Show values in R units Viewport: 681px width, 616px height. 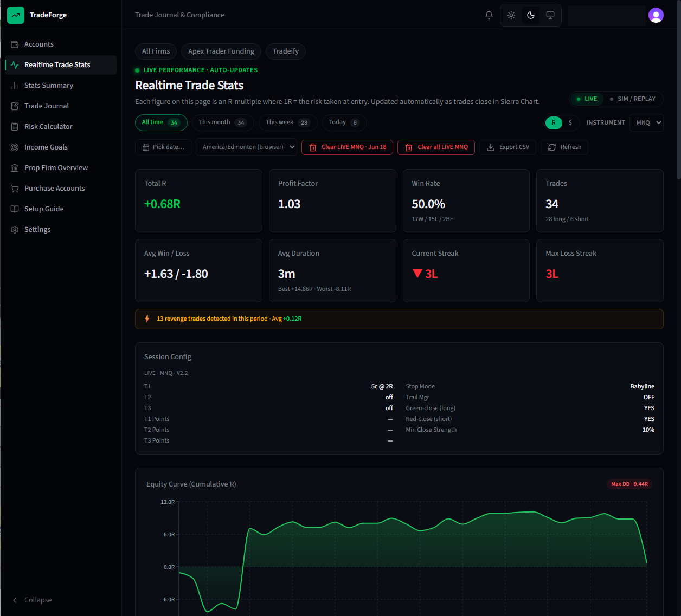[x=554, y=123]
